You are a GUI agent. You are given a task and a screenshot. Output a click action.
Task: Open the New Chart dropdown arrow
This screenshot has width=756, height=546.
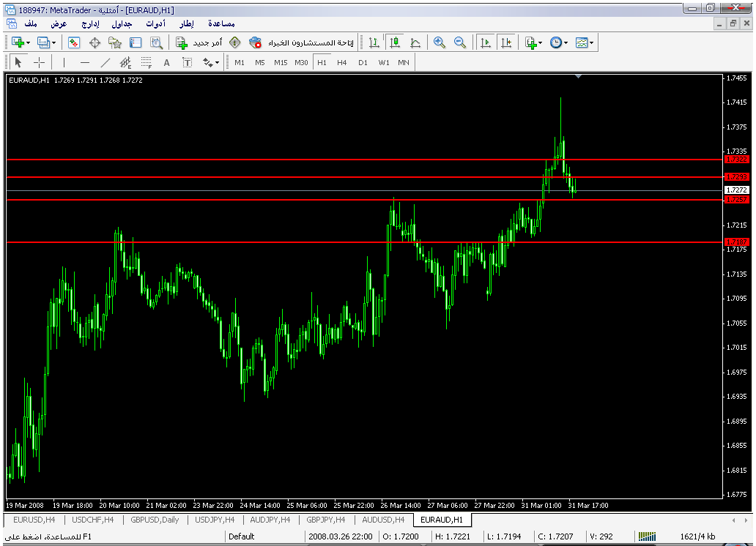tap(28, 42)
